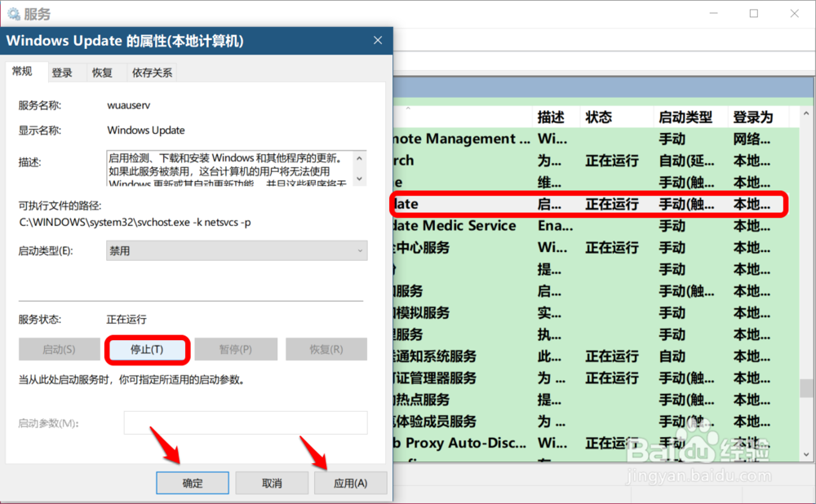Click the description text box

point(230,169)
